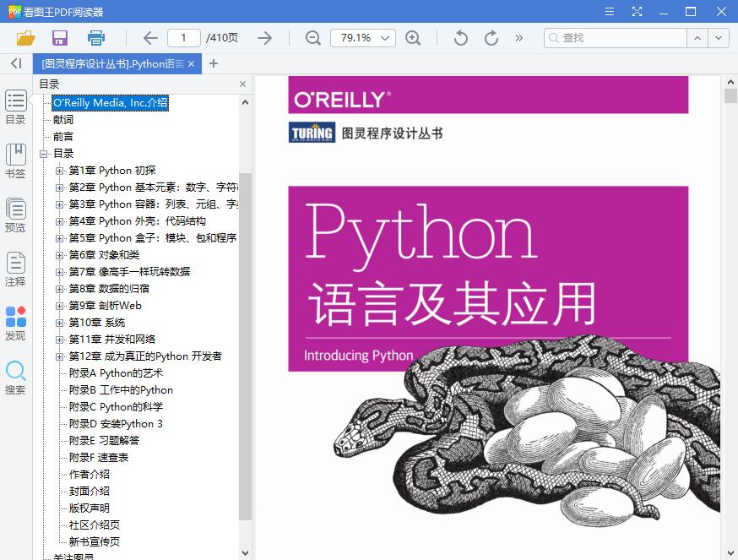Image resolution: width=738 pixels, height=560 pixels.
Task: Jump to 献词 in the outline
Action: coord(63,120)
